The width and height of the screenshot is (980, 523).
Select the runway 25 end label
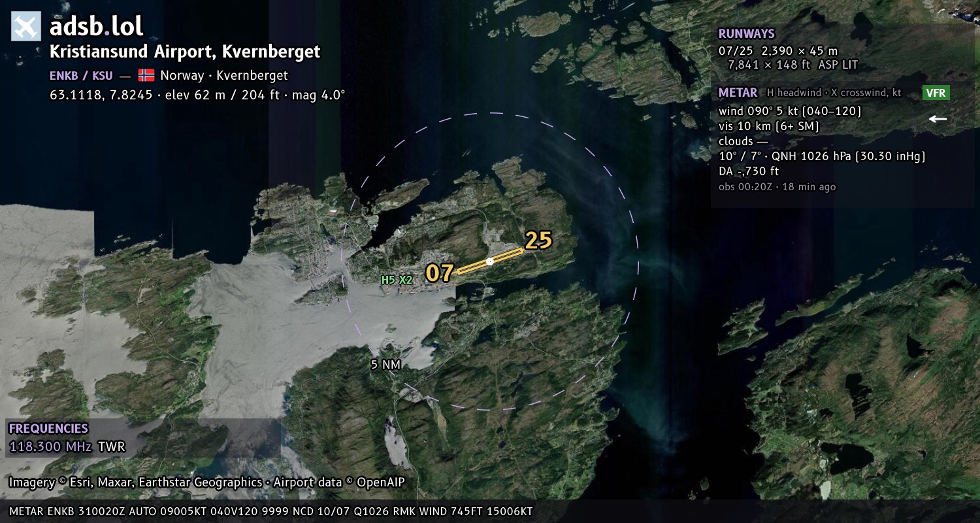pos(539,241)
